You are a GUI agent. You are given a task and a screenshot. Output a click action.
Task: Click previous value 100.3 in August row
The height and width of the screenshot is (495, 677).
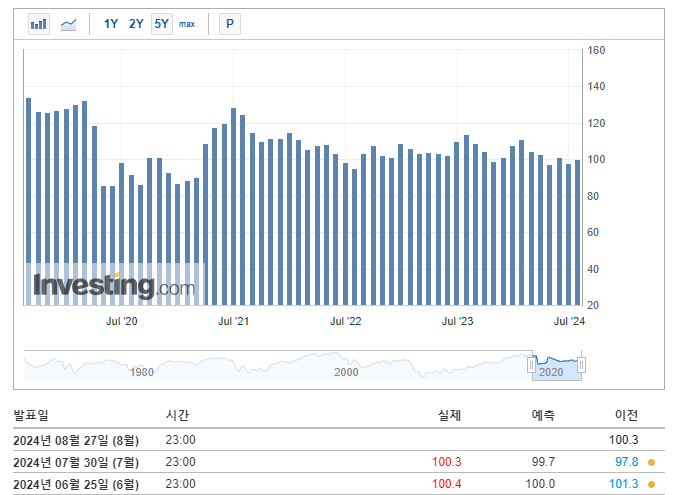coord(623,440)
